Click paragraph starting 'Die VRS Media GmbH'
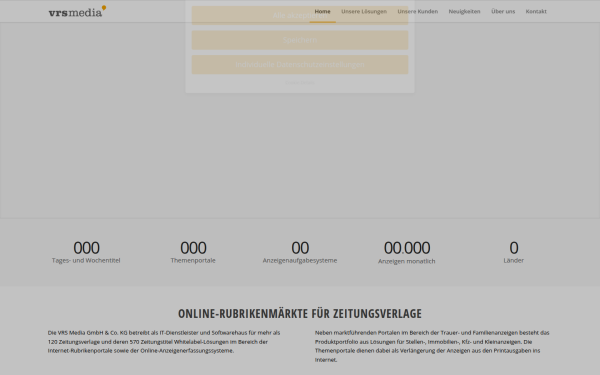Screen dimensions: 600x375 coord(164,342)
